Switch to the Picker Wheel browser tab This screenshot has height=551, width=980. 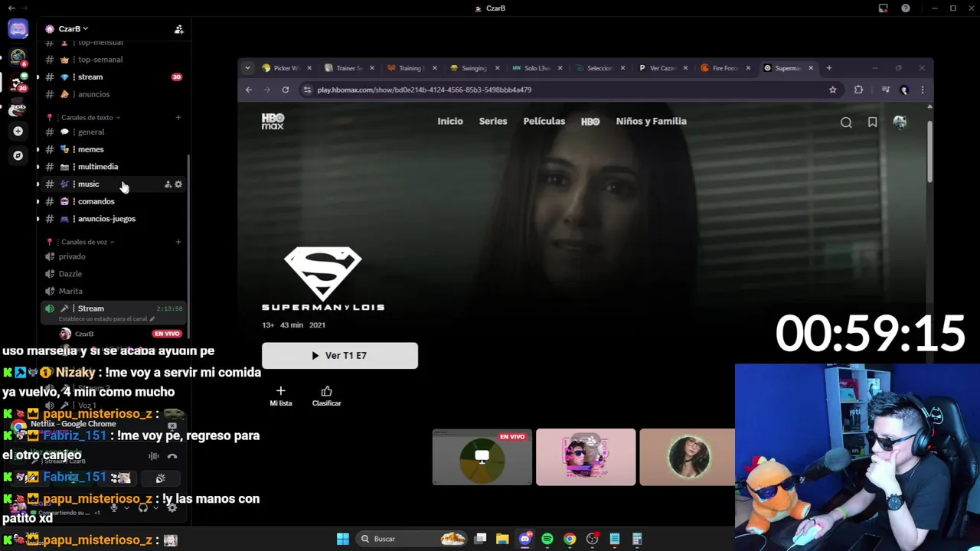click(285, 68)
